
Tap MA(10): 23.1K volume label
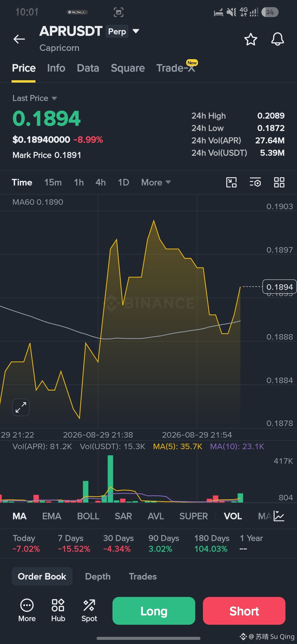[237, 446]
